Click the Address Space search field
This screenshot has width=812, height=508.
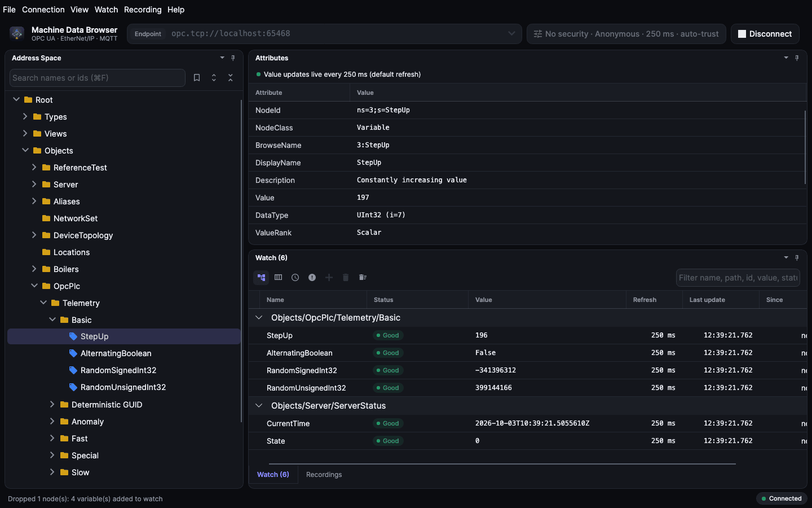pos(98,78)
